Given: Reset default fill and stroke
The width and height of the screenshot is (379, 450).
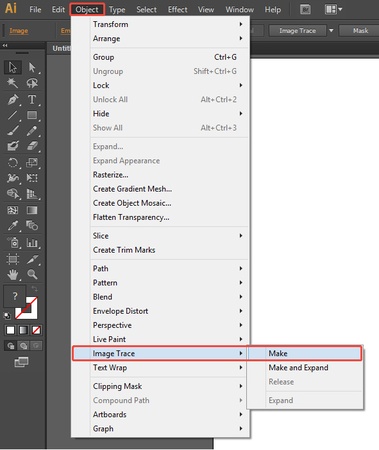Looking at the screenshot, I should (7, 315).
